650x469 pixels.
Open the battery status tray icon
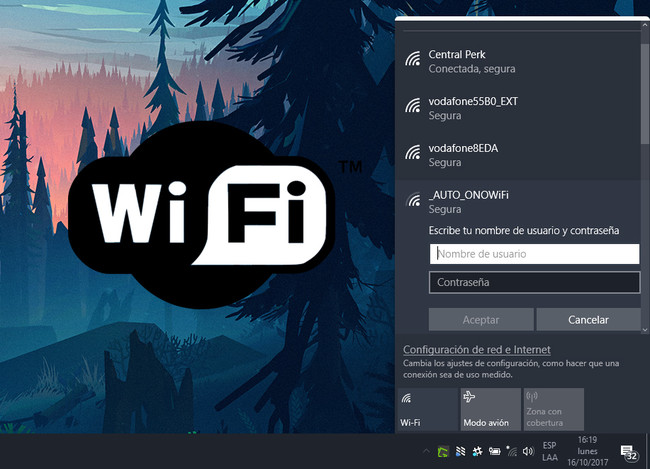click(495, 451)
